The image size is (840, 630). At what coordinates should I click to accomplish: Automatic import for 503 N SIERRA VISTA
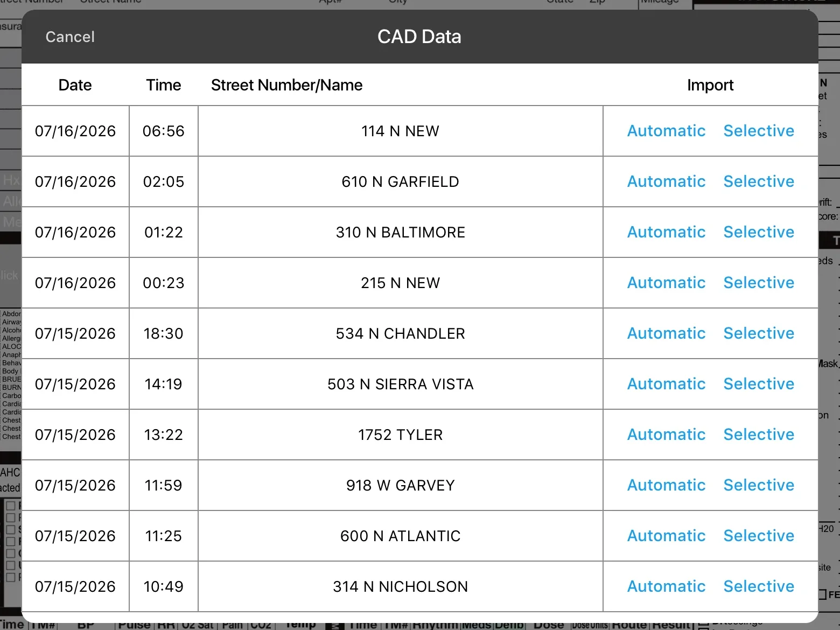tap(666, 384)
